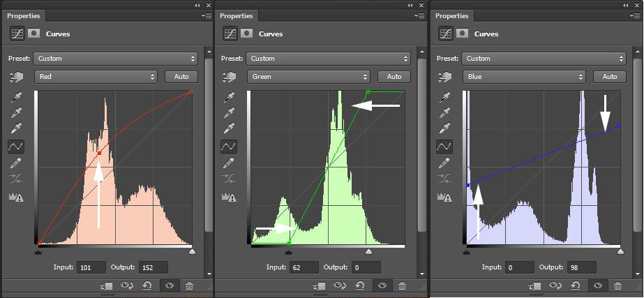
Task: Click the Input field showing 101
Action: tap(91, 267)
